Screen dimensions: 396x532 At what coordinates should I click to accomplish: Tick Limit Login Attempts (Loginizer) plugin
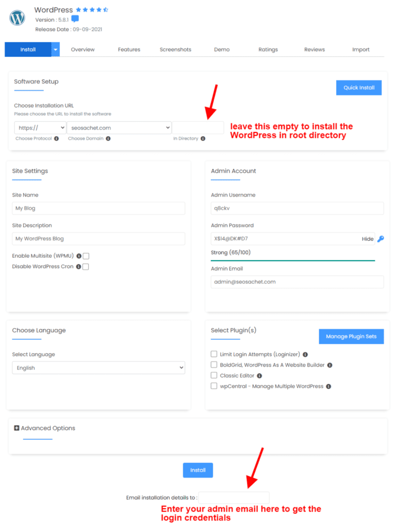click(214, 354)
